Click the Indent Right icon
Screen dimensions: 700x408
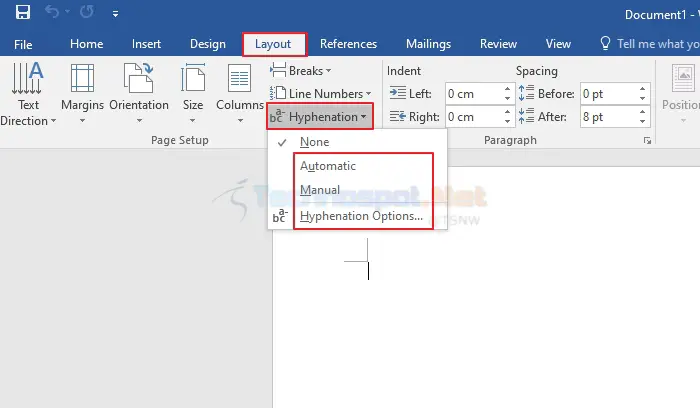(x=397, y=117)
